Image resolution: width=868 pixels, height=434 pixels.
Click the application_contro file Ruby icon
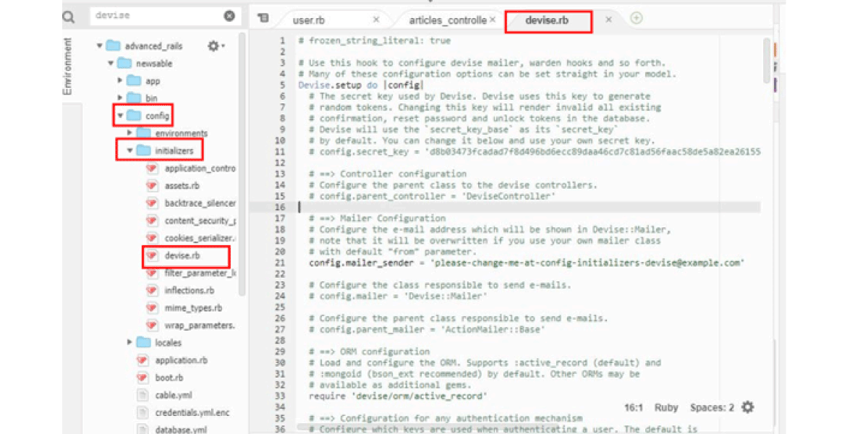[152, 168]
